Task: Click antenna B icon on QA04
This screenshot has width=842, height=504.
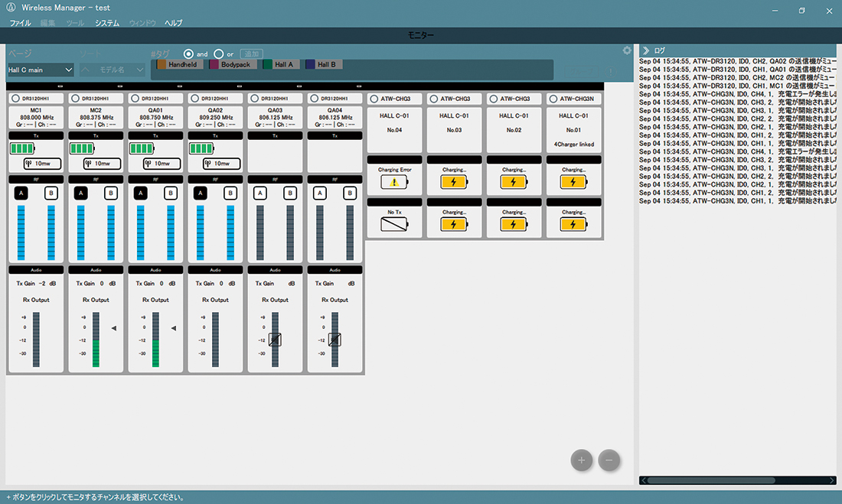Action: (x=350, y=193)
